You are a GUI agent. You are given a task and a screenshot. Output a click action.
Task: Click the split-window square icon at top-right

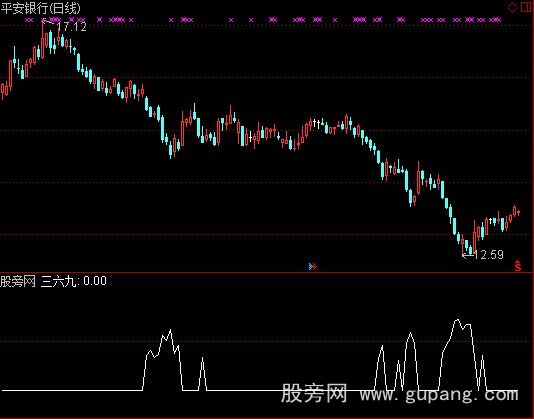[526, 7]
